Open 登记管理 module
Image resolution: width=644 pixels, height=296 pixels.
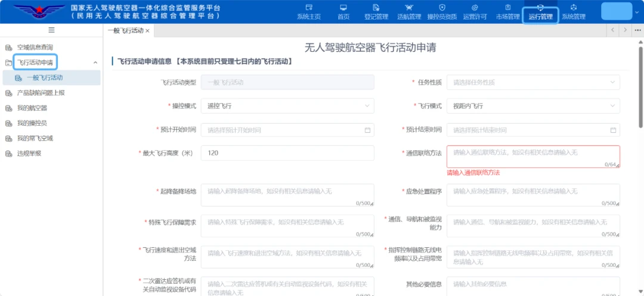(x=376, y=12)
